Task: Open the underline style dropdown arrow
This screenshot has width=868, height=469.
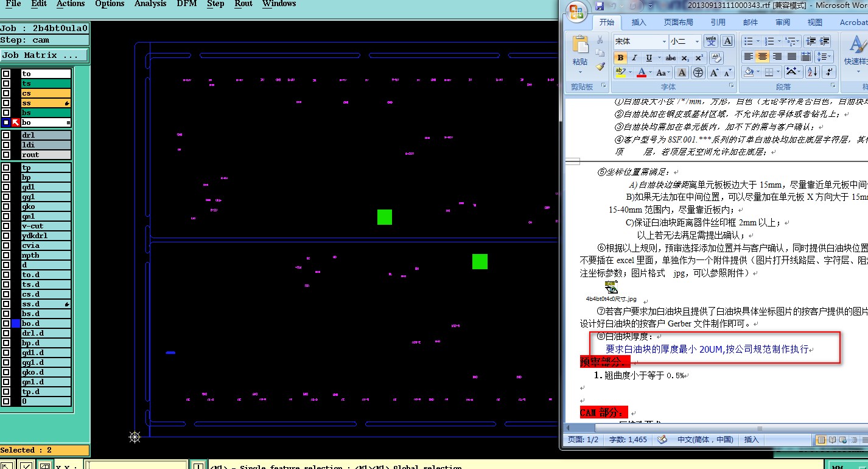Action: 659,58
